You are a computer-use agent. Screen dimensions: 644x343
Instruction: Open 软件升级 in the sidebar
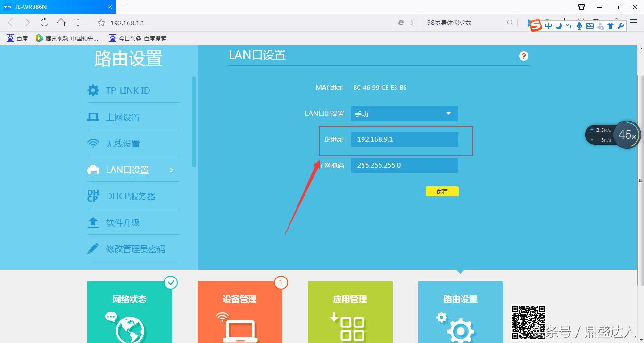[123, 223]
